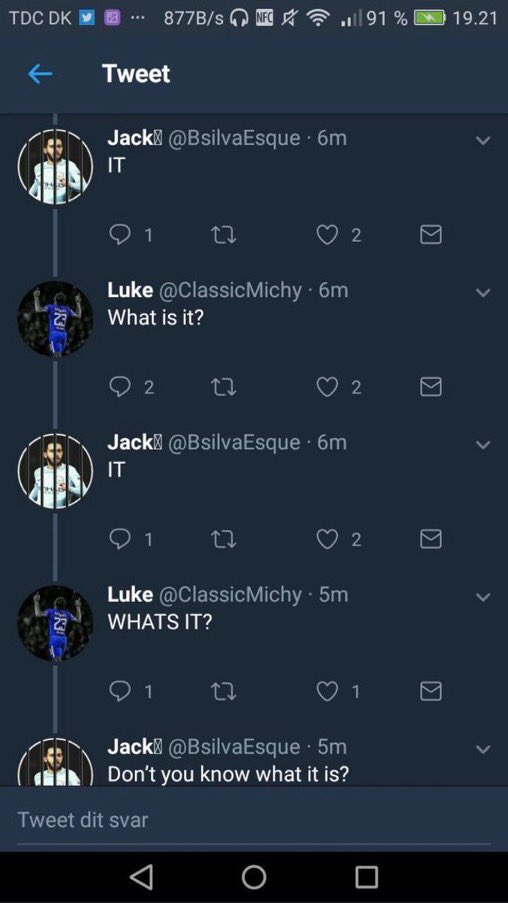
Task: Like Luke's "What is it?" tweet
Action: point(327,387)
